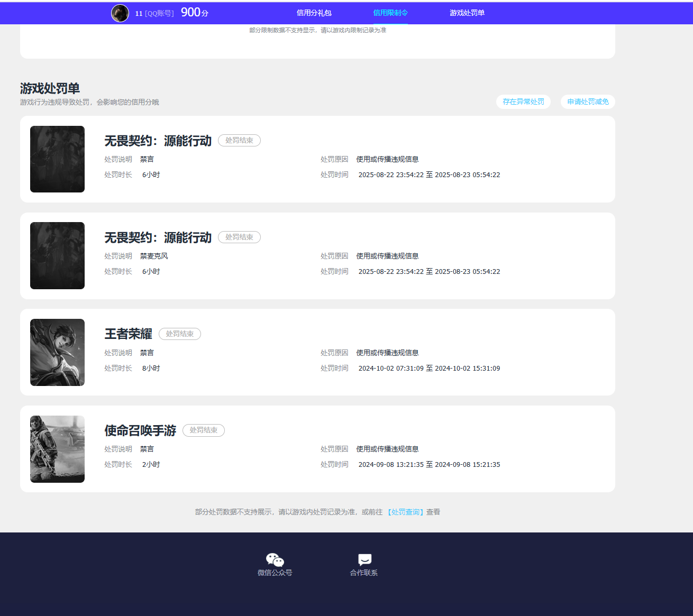Viewport: 693px width, 616px height.
Task: Select the 2024-09-08 penalty time range
Action: [x=429, y=464]
